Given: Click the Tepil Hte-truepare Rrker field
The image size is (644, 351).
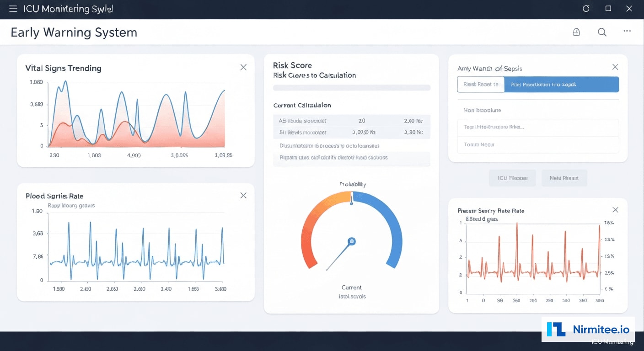Looking at the screenshot, I should 538,127.
